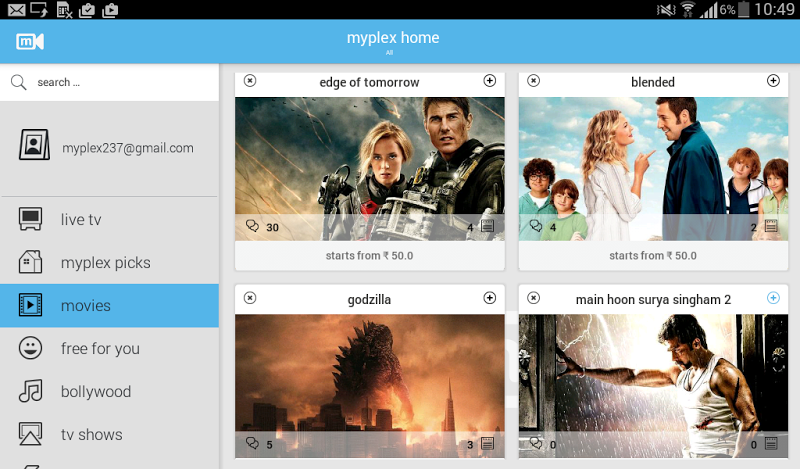
Task: Click the tv shows icon
Action: (x=30, y=434)
